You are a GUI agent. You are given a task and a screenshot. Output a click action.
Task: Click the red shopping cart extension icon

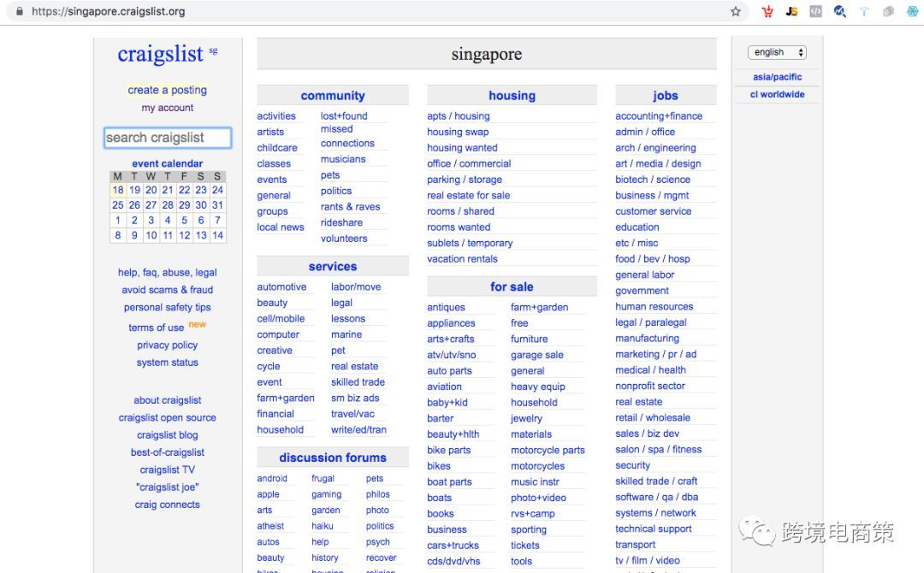click(x=767, y=11)
